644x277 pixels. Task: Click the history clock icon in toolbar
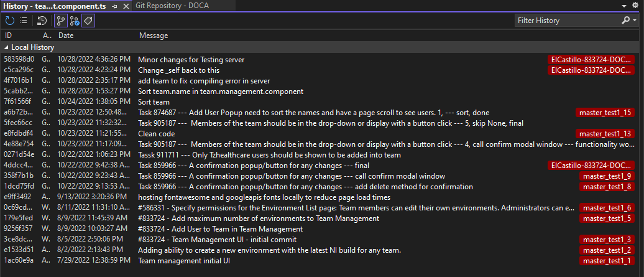[42, 21]
